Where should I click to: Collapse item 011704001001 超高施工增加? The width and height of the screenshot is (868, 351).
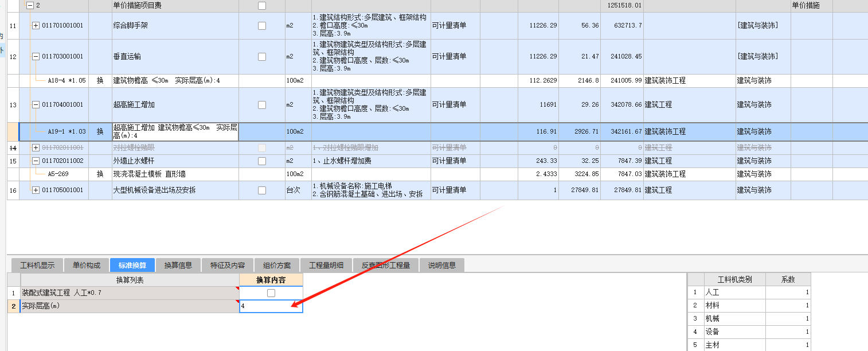36,104
